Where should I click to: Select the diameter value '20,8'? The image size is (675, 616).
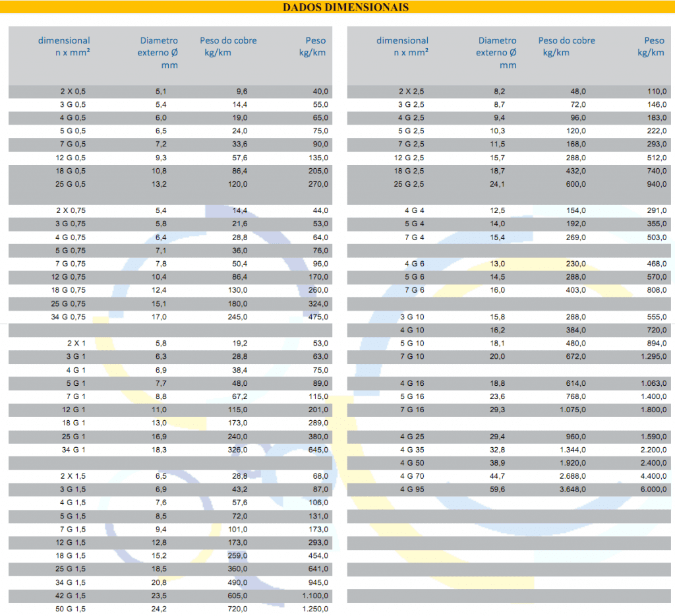159,582
